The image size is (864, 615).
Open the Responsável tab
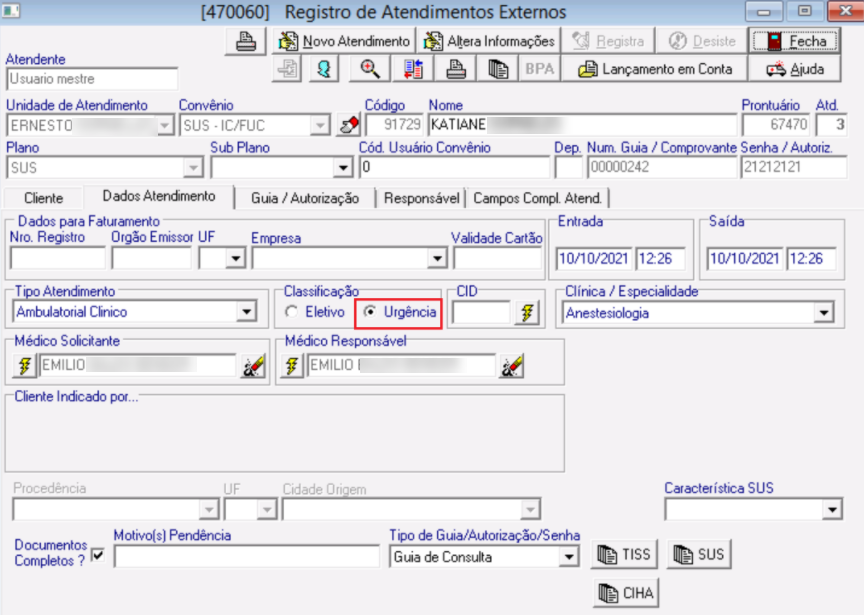[x=422, y=198]
